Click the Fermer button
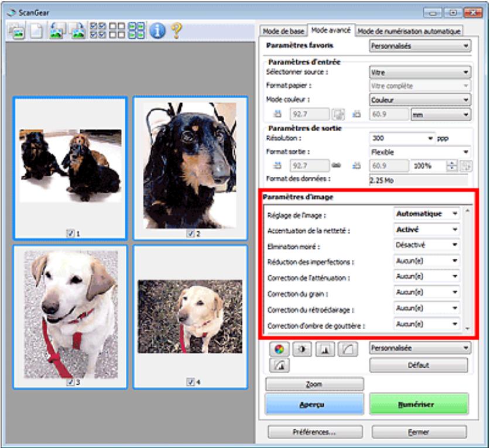The image size is (490, 448). [x=419, y=432]
